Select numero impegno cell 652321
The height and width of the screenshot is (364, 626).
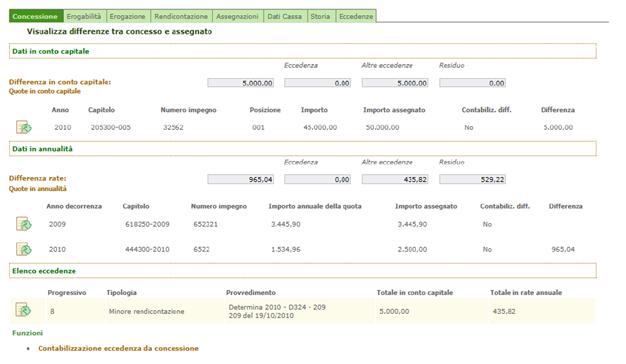[206, 224]
